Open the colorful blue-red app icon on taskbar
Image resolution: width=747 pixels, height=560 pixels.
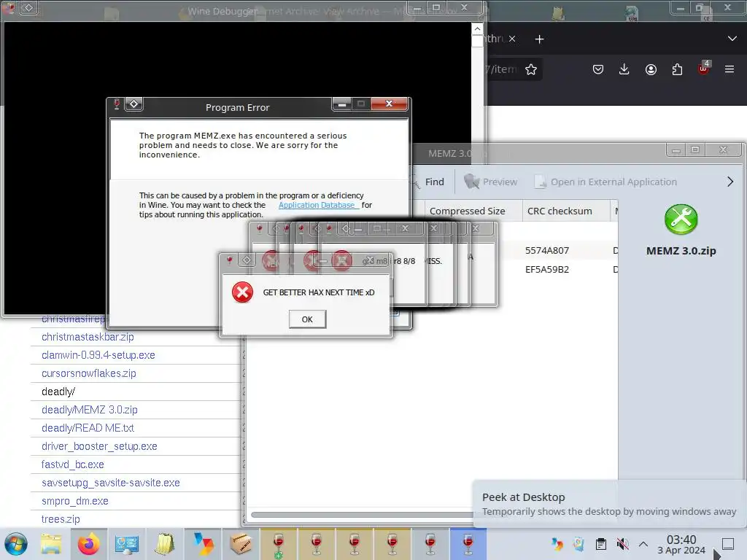click(x=204, y=544)
